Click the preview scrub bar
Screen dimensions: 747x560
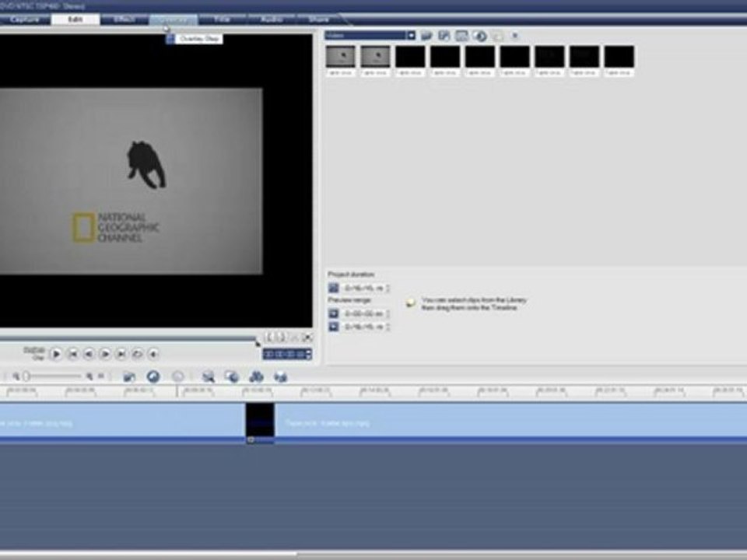point(128,339)
